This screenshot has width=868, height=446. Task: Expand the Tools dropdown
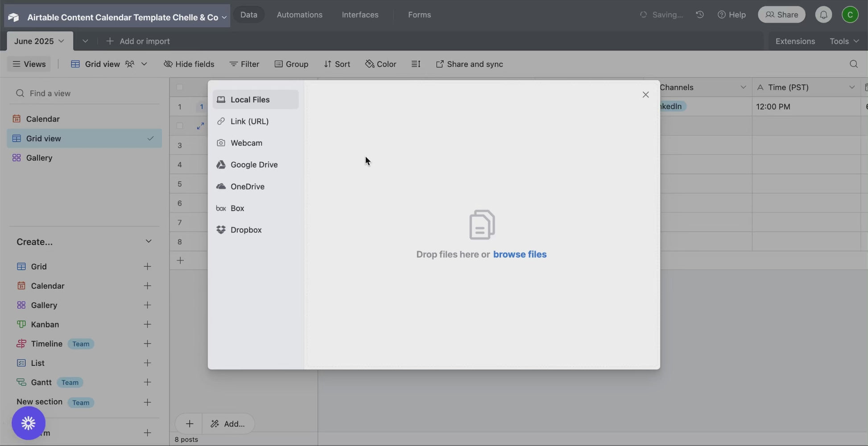843,41
